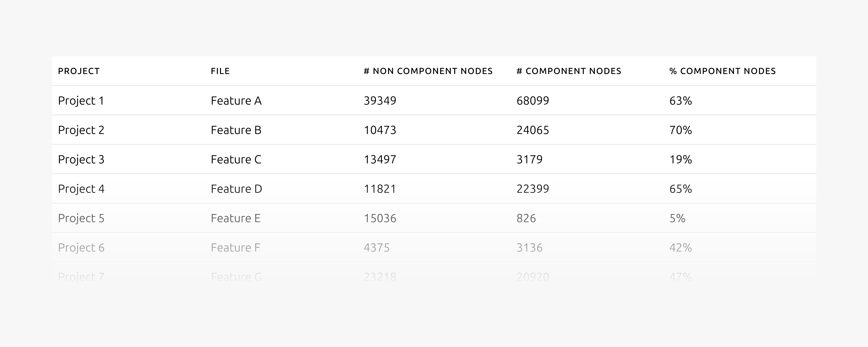Click the Project 5 cell
868x347 pixels.
81,218
